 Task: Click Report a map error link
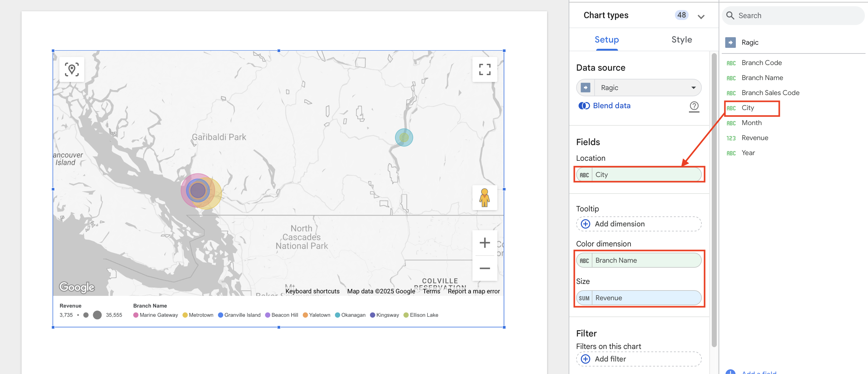coord(473,291)
